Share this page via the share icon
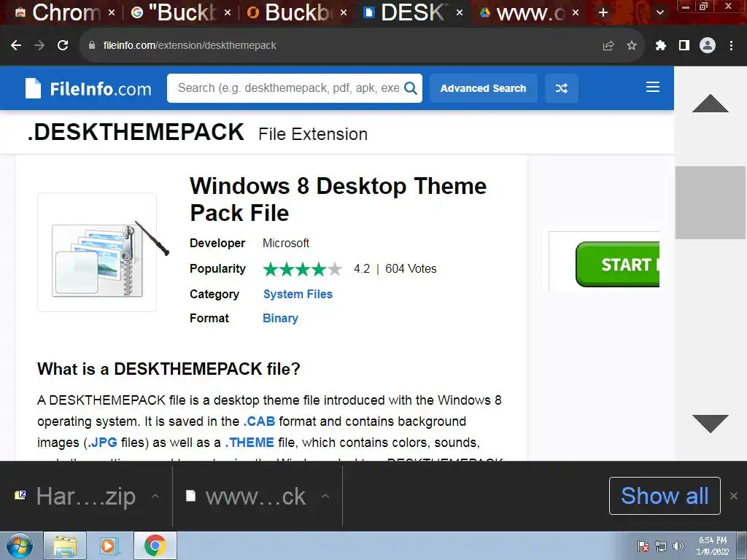Viewport: 747px width, 560px height. click(608, 46)
